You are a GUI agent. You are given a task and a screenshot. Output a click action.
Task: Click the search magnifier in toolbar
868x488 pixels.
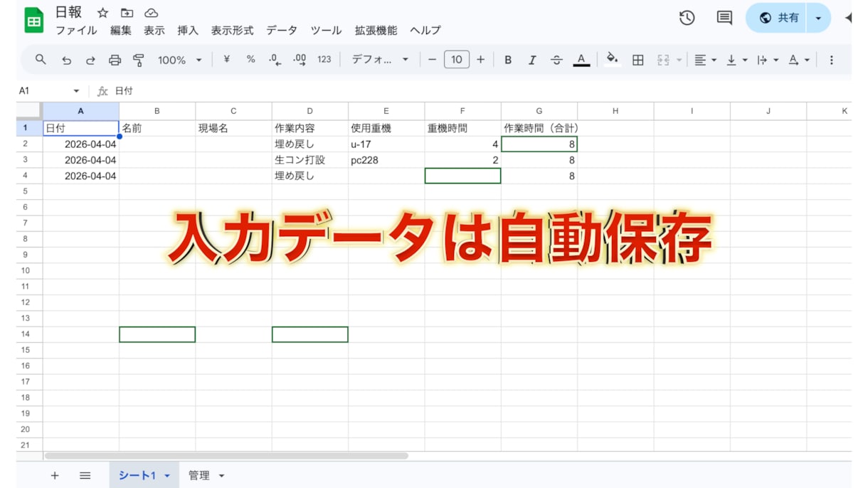coord(41,60)
